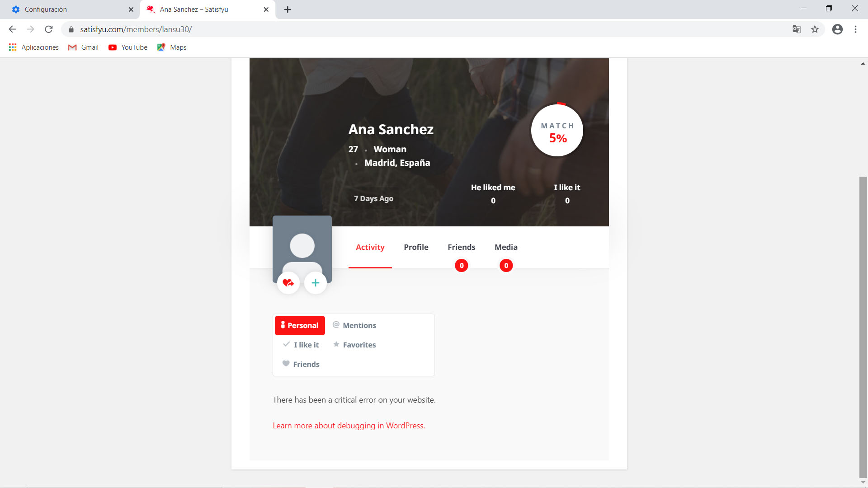
Task: Click the He liked me counter
Action: coord(493,194)
